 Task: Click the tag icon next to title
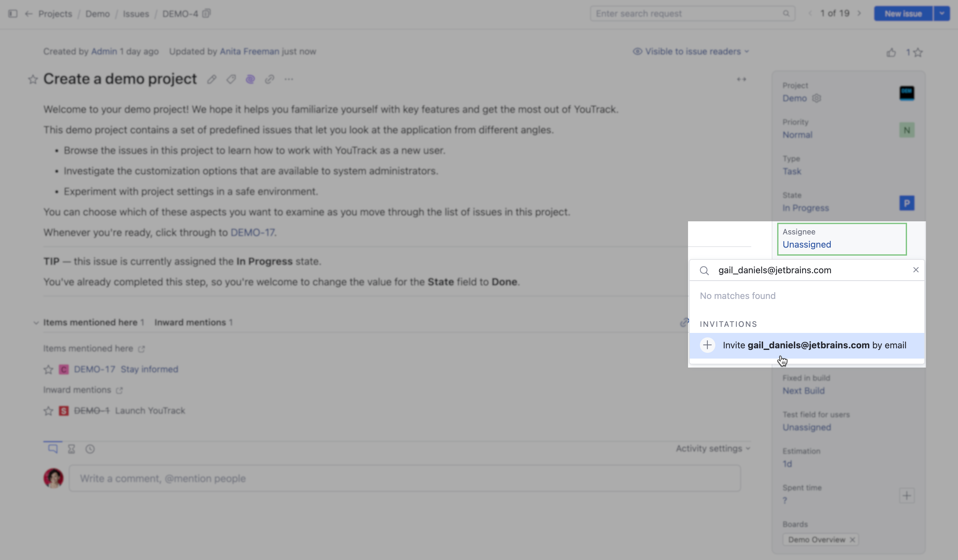[231, 80]
